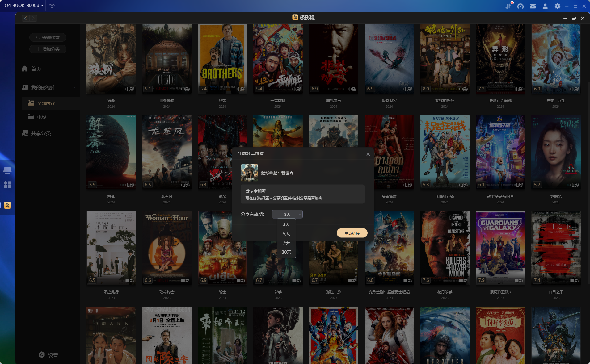Click the 极影视 app icon in left dock
Image resolution: width=590 pixels, height=364 pixels.
click(7, 205)
